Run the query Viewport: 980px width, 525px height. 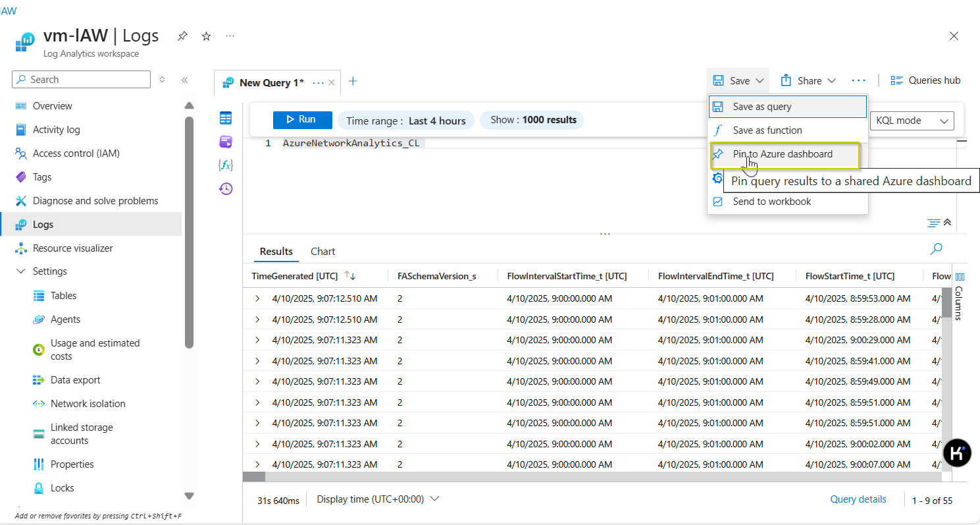pos(302,120)
